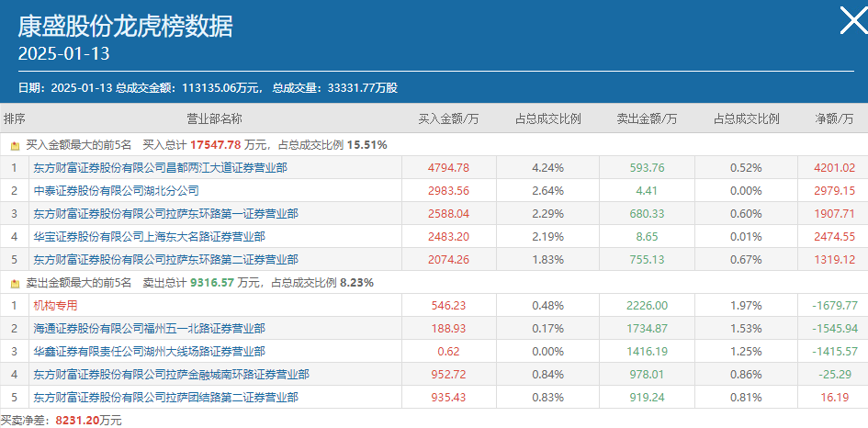The width and height of the screenshot is (868, 428).
Task: Open 华宝证券上海东大名路证券营业部 link
Action: pos(149,237)
